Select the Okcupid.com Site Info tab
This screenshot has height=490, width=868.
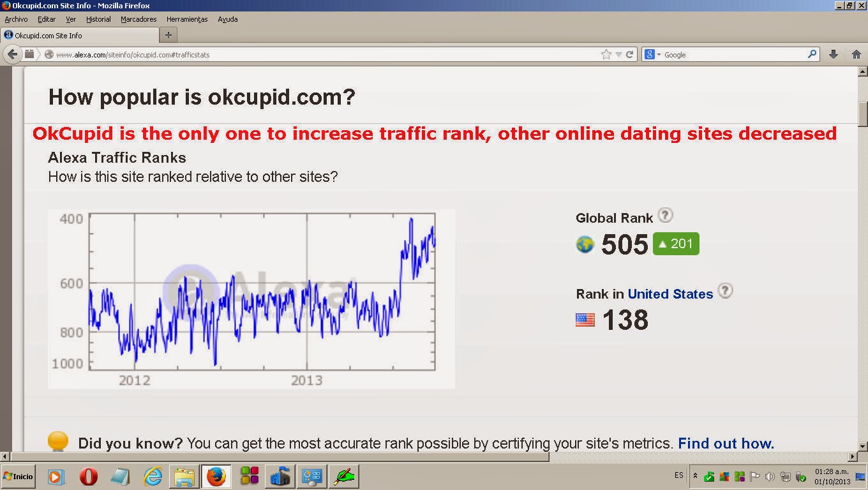click(79, 35)
